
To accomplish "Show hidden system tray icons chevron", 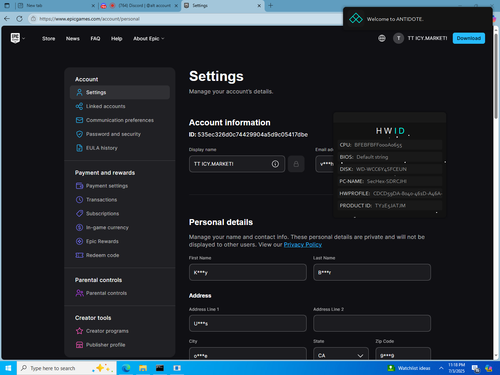I will [441, 368].
